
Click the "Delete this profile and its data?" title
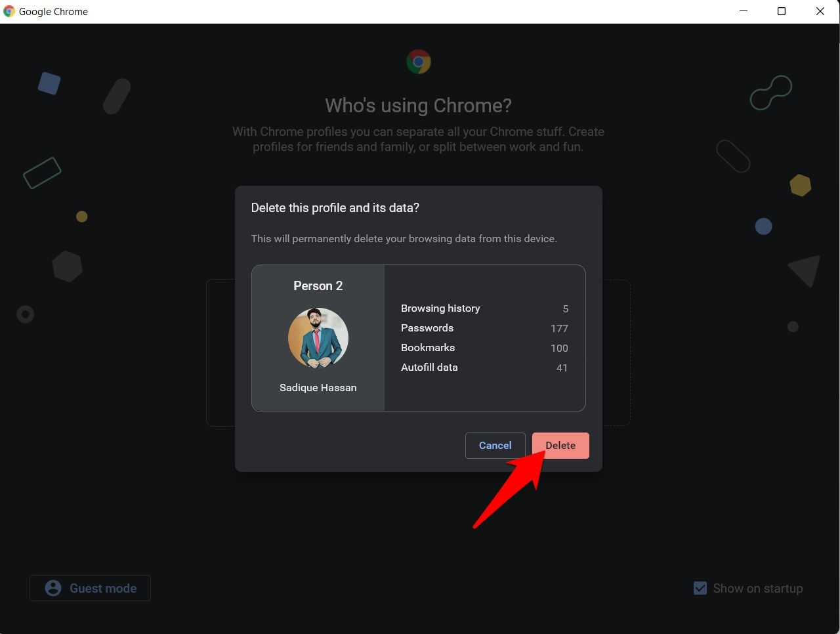[x=335, y=208]
